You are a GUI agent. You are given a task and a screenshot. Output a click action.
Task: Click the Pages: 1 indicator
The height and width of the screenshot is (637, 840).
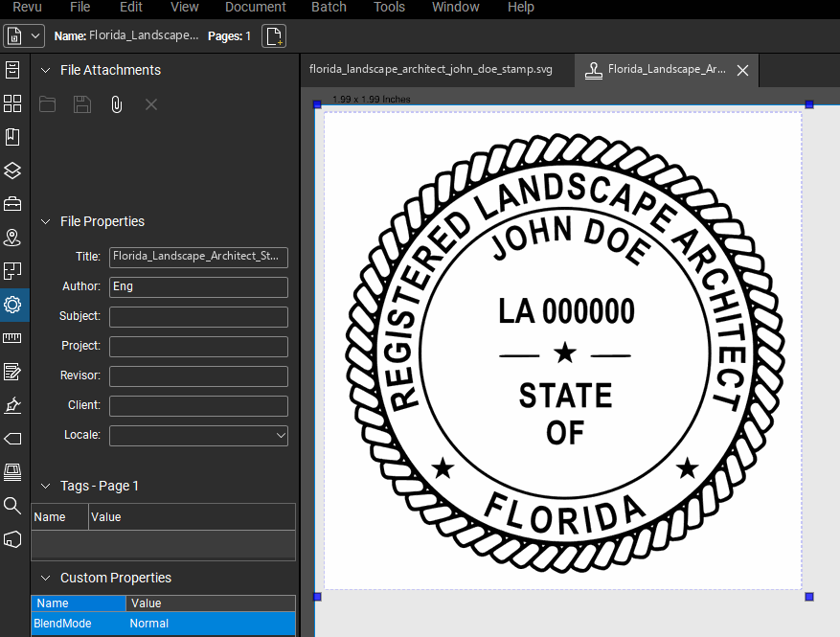(229, 35)
